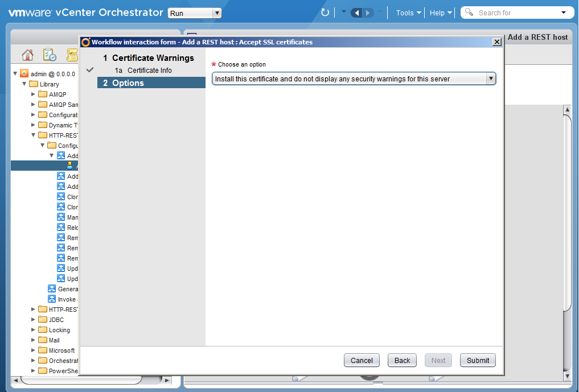The height and width of the screenshot is (392, 579).
Task: Collapse the Configuration subfolder node
Action: point(43,146)
